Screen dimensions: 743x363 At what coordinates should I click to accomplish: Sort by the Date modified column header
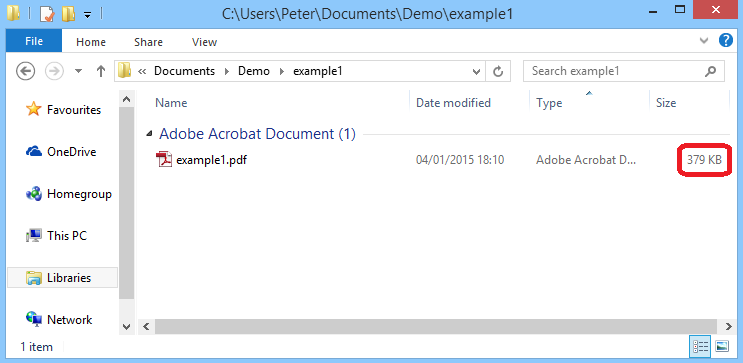[453, 103]
